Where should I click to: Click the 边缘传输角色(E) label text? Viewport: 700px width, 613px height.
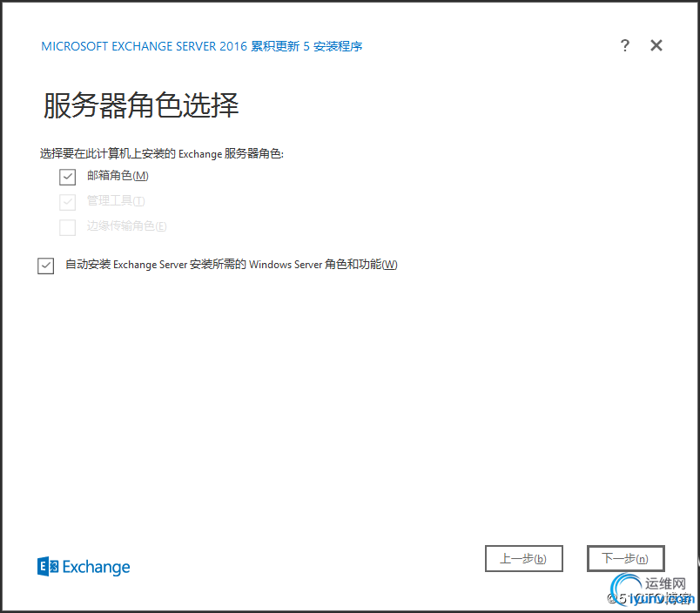click(x=127, y=226)
